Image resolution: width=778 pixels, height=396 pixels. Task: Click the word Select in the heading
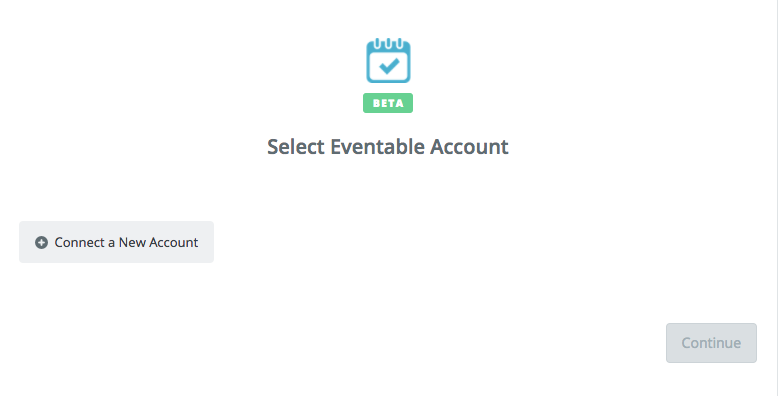pos(296,147)
